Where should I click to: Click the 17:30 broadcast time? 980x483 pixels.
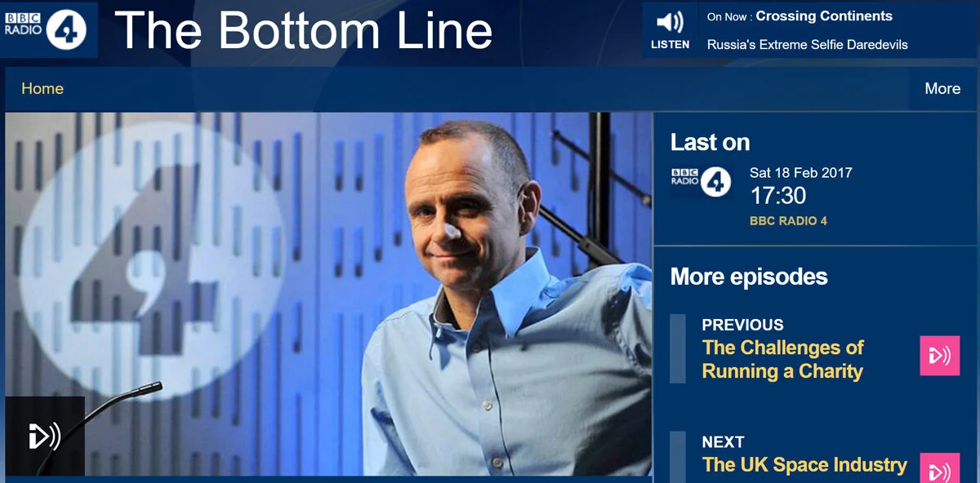click(778, 196)
